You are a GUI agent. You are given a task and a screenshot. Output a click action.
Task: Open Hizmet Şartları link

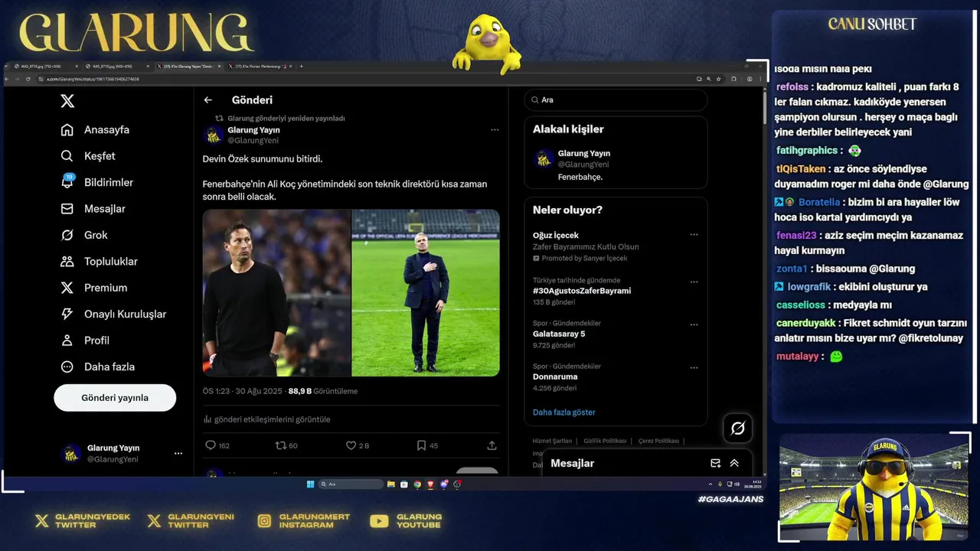click(x=552, y=442)
